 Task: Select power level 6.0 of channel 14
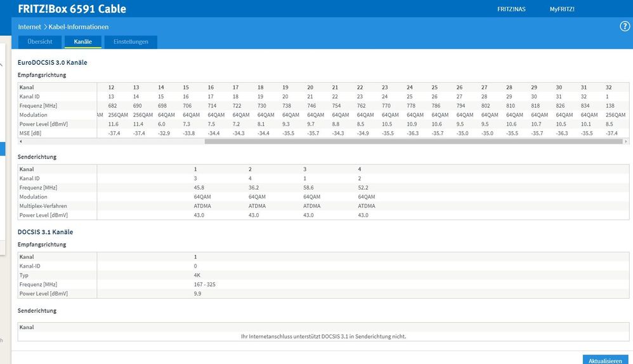tap(162, 124)
